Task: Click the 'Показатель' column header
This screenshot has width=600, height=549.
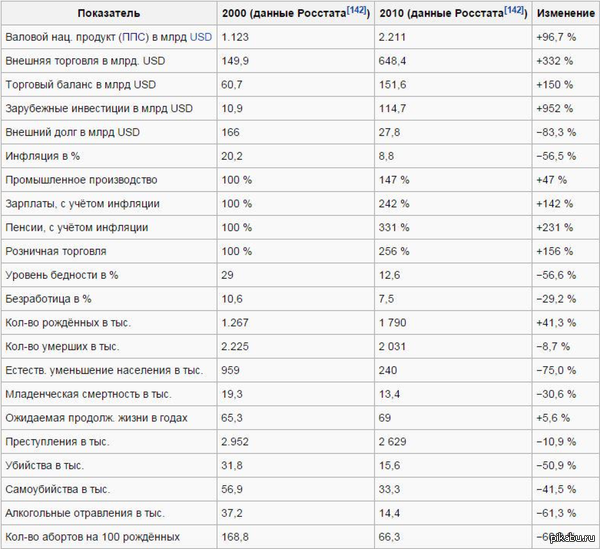Action: (x=107, y=12)
